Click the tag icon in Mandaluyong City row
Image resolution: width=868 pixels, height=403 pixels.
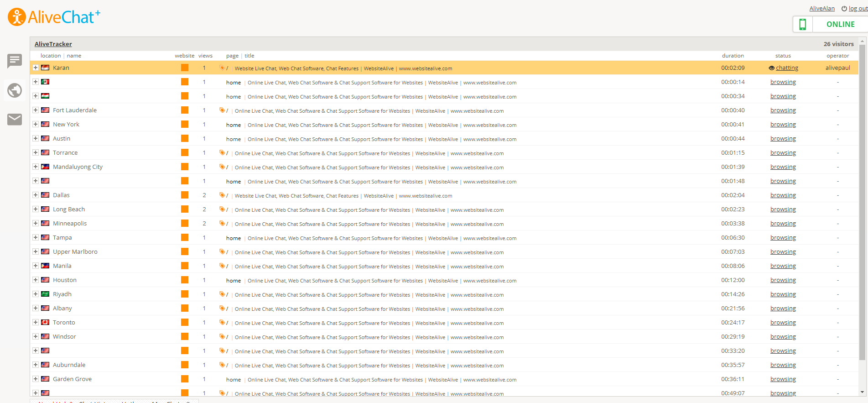pyautogui.click(x=222, y=167)
